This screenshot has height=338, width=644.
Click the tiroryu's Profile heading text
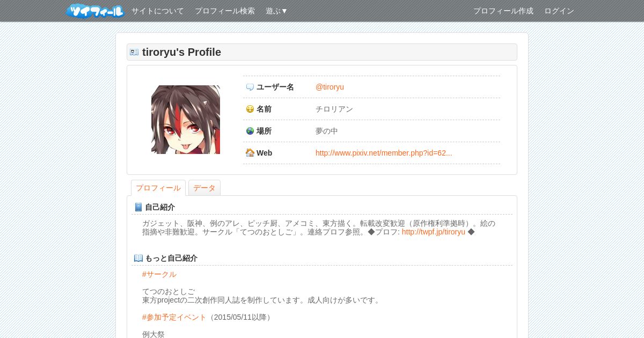point(181,52)
